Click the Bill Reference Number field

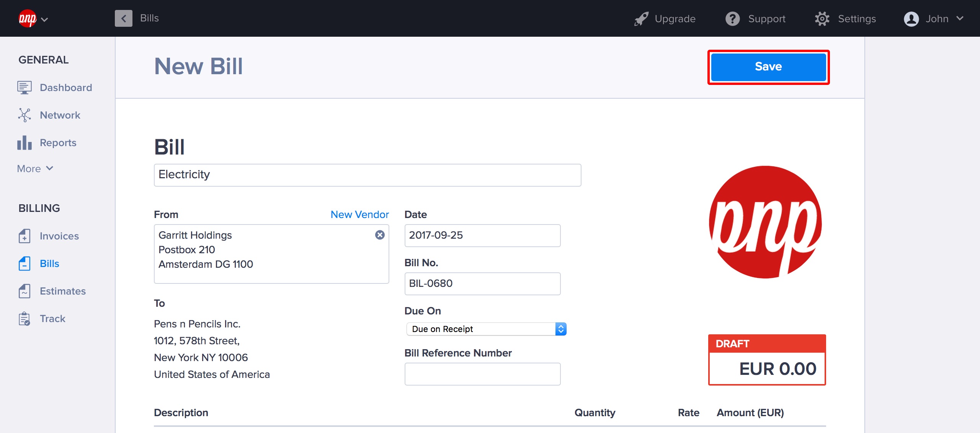(482, 374)
